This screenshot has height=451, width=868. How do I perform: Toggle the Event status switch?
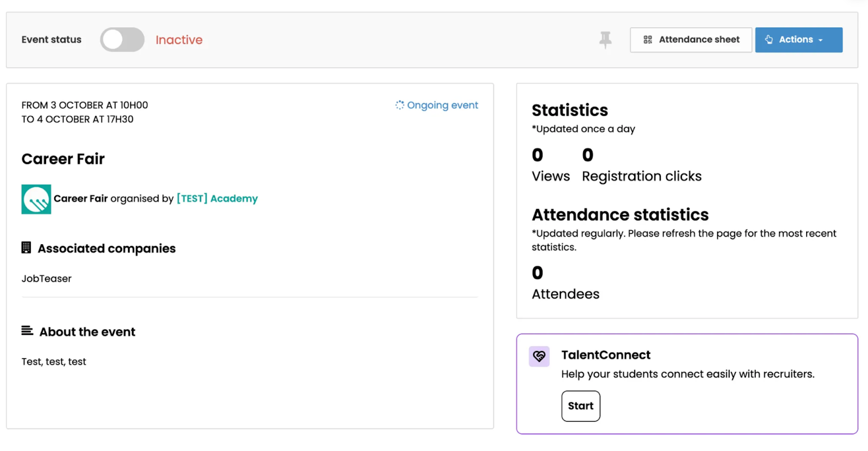tap(122, 40)
